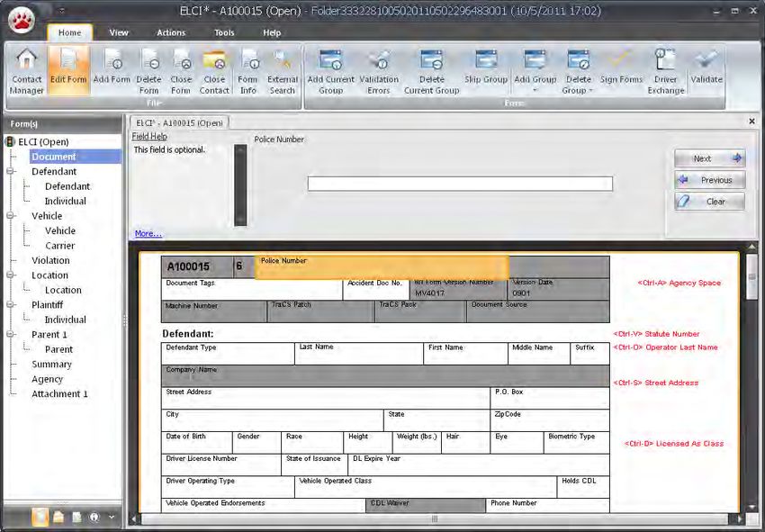Image resolution: width=765 pixels, height=532 pixels.
Task: Open Form Info from the ribbon
Action: [248, 72]
